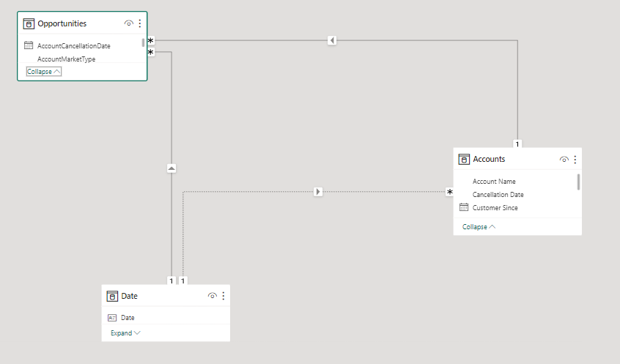The width and height of the screenshot is (620, 364).
Task: Toggle visibility of the Opportunities table
Action: coord(128,23)
